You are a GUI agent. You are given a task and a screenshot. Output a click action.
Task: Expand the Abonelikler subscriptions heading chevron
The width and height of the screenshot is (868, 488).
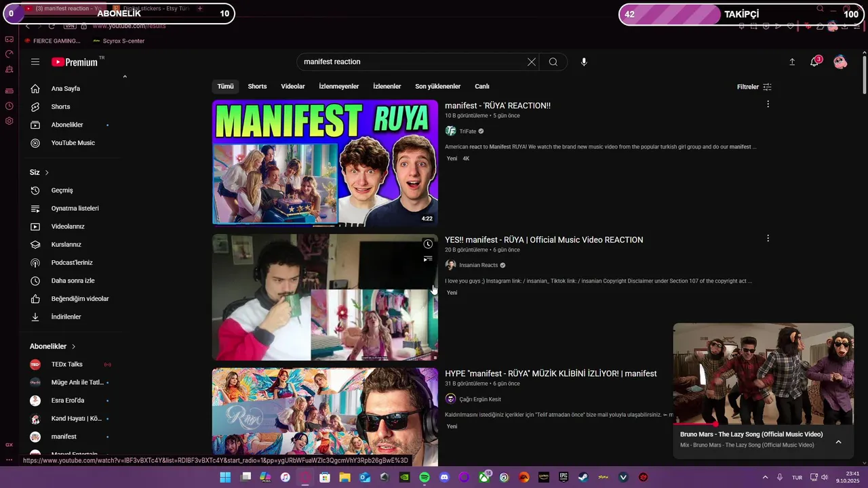pos(73,346)
